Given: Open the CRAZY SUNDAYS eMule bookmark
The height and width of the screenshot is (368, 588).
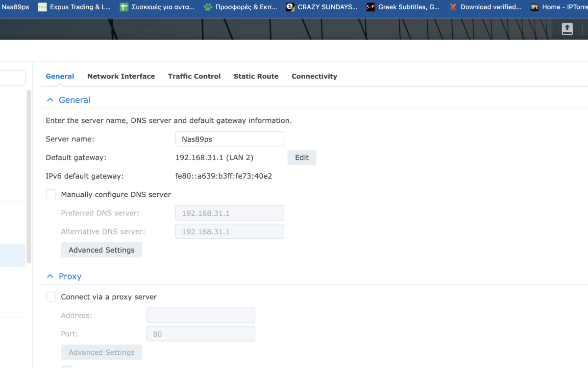Looking at the screenshot, I should pos(322,7).
